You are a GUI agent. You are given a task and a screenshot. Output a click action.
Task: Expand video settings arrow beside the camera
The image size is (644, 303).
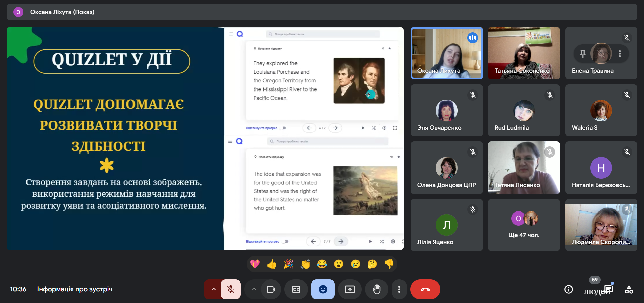coord(254,289)
